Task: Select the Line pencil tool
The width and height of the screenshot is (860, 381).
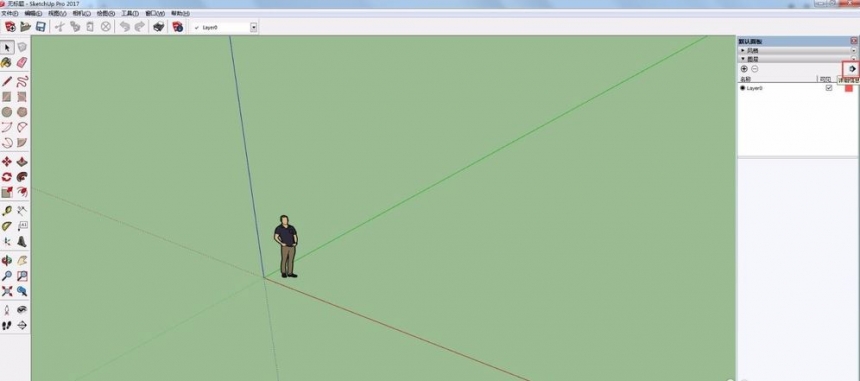Action: (7, 82)
